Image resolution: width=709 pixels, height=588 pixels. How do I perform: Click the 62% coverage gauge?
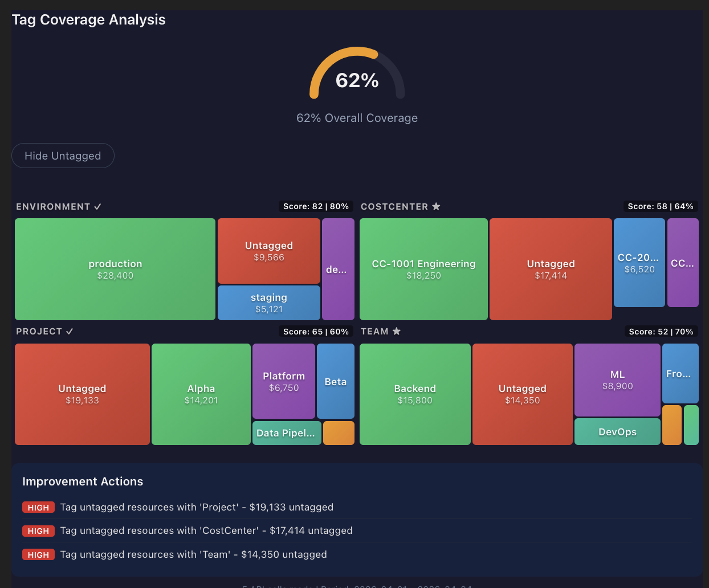coord(357,74)
